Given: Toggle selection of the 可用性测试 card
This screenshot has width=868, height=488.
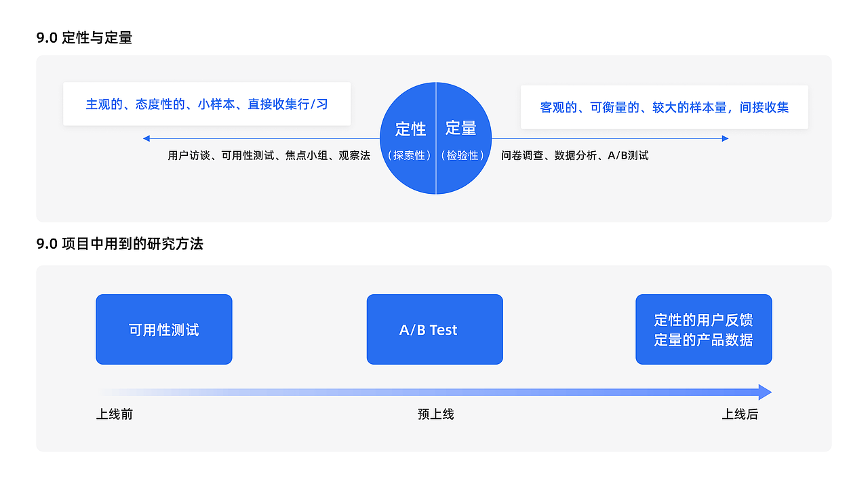Looking at the screenshot, I should [x=163, y=329].
